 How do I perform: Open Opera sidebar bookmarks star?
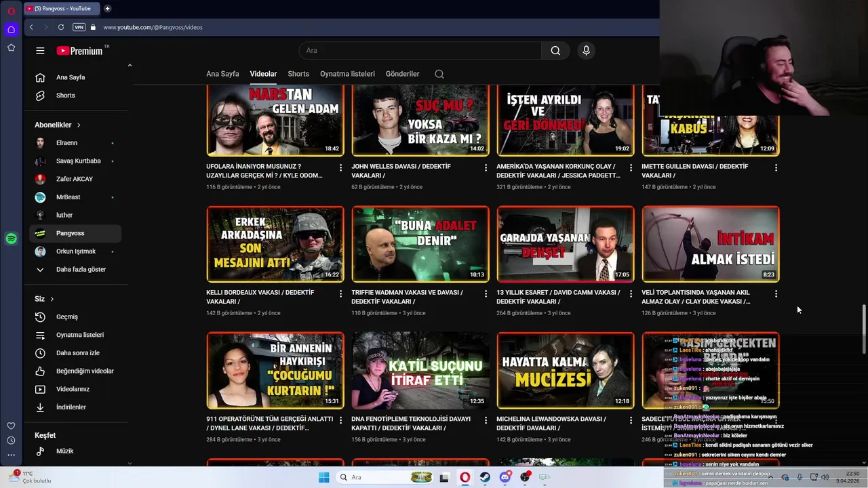coord(11,47)
